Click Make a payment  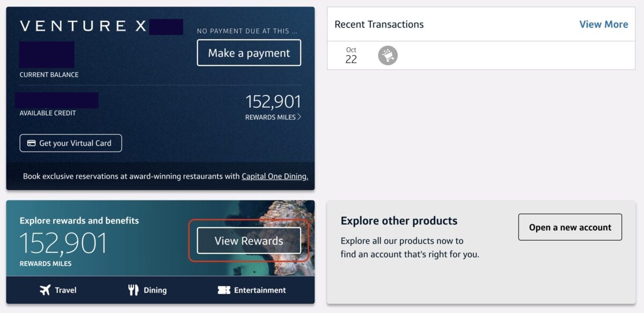coord(248,53)
